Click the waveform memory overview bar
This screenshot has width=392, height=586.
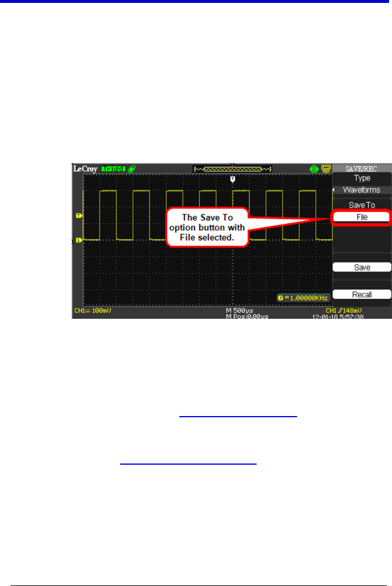tap(233, 169)
